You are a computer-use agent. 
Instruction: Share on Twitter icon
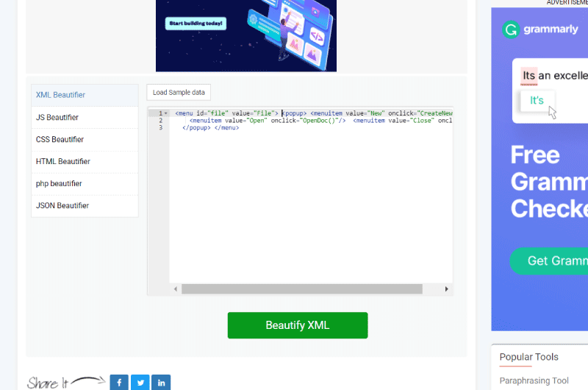point(140,383)
